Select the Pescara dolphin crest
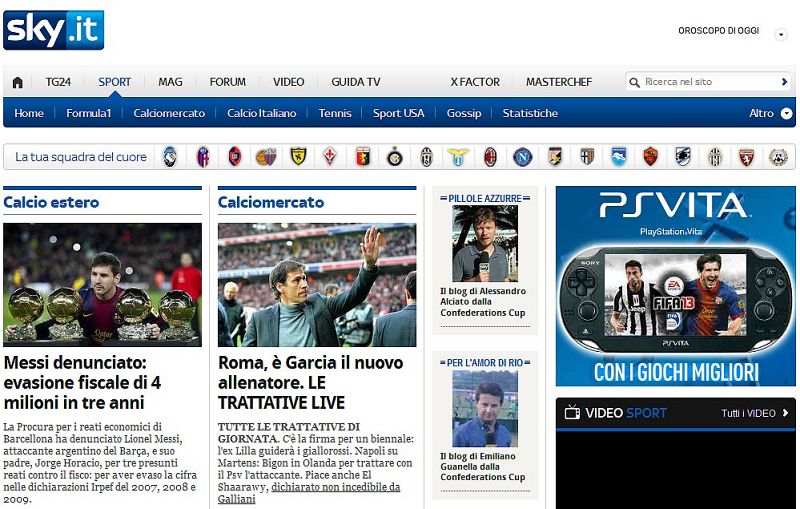The height and width of the screenshot is (509, 800). coord(619,157)
